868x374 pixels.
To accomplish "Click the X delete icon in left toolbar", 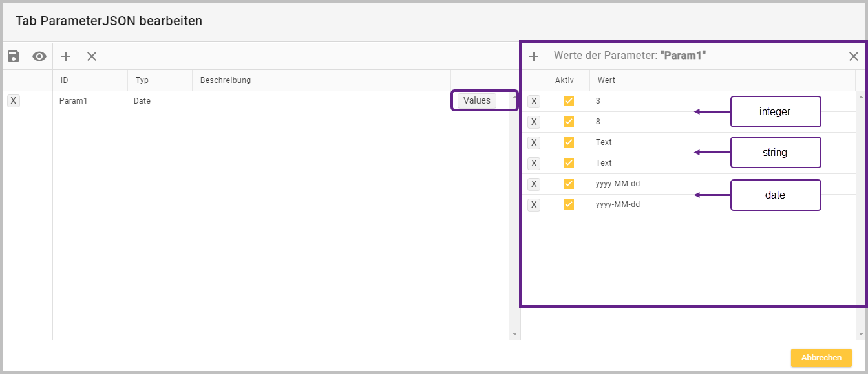I will 92,56.
